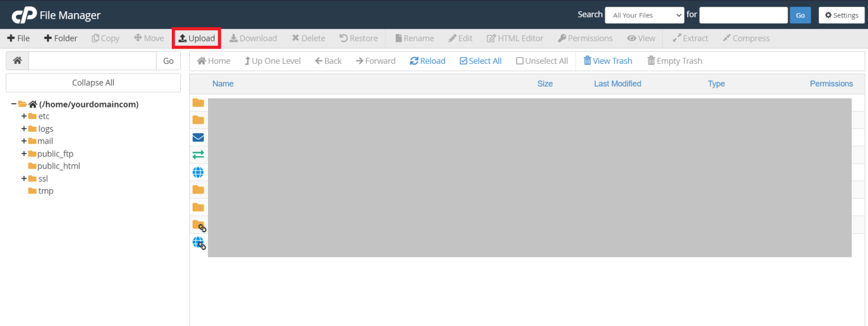
Task: Click the home icon above the directory tree
Action: (x=17, y=60)
